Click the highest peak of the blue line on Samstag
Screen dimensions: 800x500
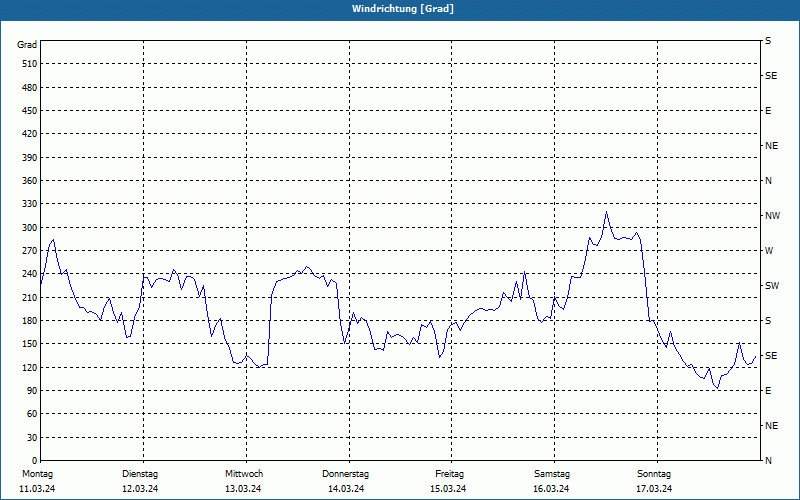(x=606, y=212)
